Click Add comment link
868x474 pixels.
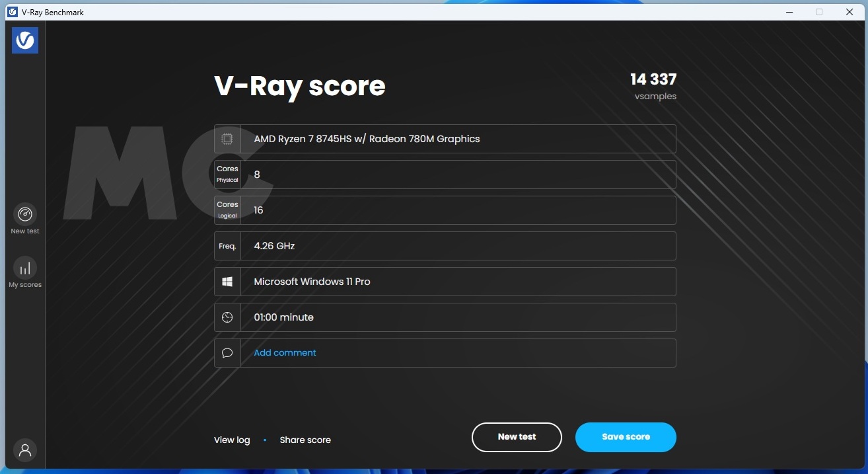pos(285,353)
